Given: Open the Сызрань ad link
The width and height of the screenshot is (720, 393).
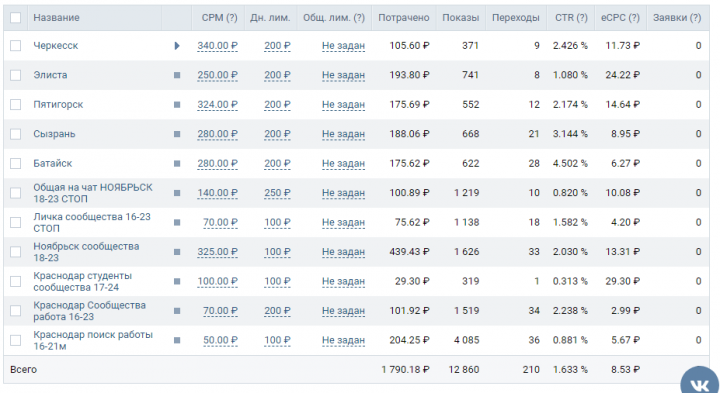Looking at the screenshot, I should pos(54,134).
